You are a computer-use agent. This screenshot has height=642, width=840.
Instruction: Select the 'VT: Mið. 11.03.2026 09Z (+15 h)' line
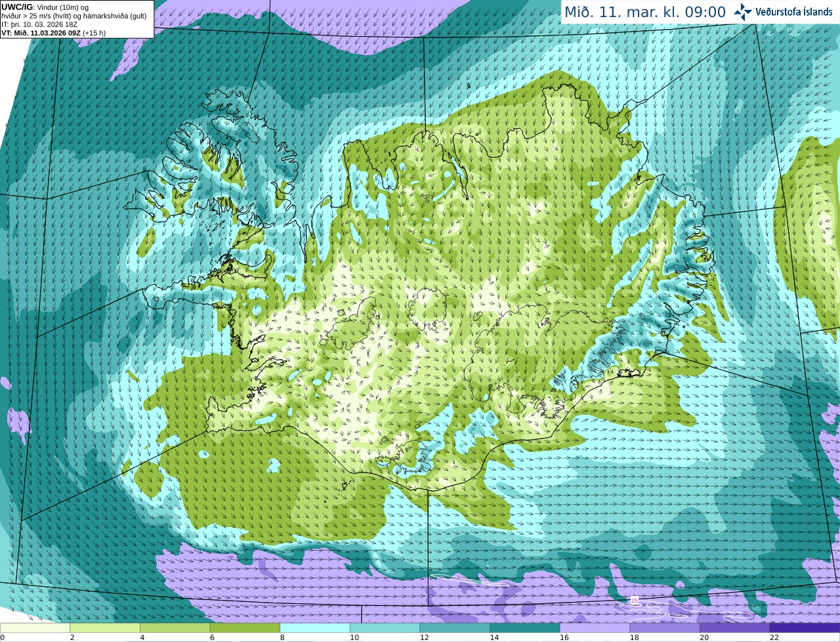54,33
